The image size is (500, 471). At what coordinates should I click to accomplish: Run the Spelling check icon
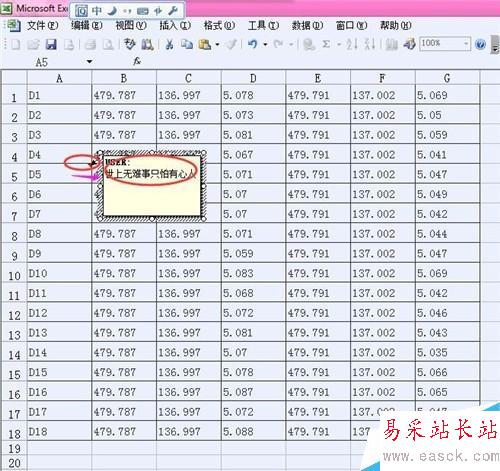click(130, 44)
